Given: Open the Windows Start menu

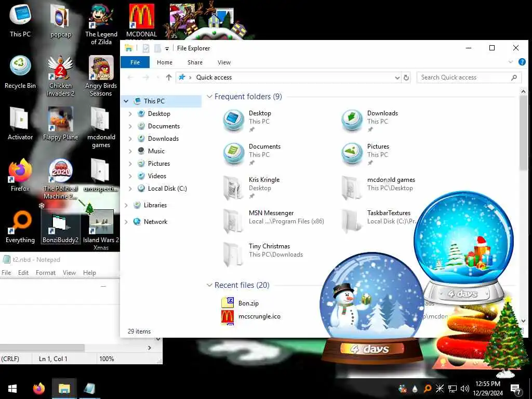Looking at the screenshot, I should [x=12, y=389].
